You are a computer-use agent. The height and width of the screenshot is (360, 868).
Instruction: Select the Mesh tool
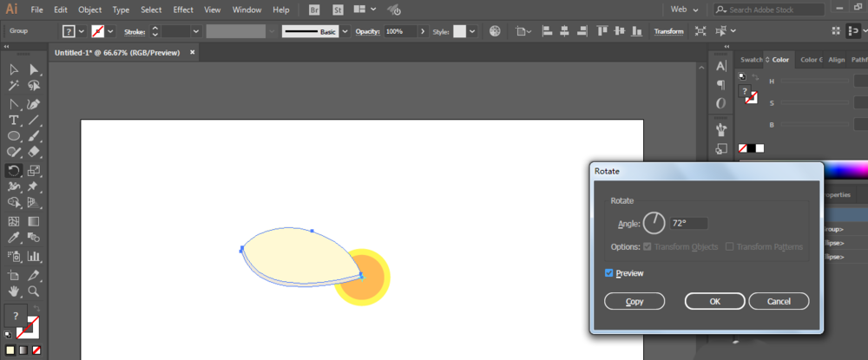[14, 221]
